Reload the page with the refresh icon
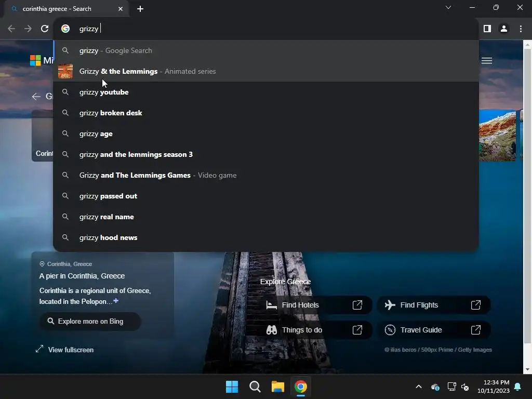The width and height of the screenshot is (532, 399). click(x=45, y=29)
